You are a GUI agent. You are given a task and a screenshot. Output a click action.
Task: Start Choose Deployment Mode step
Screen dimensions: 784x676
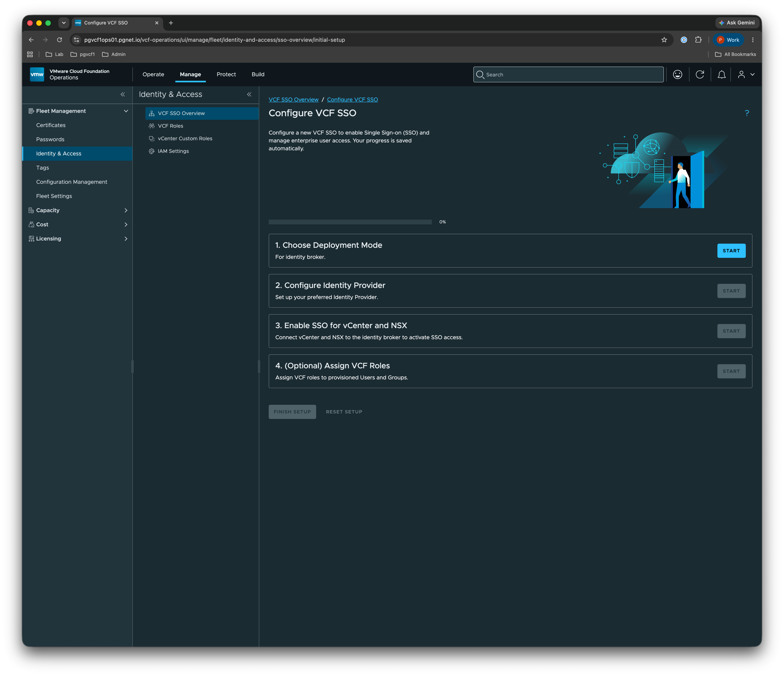tap(731, 251)
